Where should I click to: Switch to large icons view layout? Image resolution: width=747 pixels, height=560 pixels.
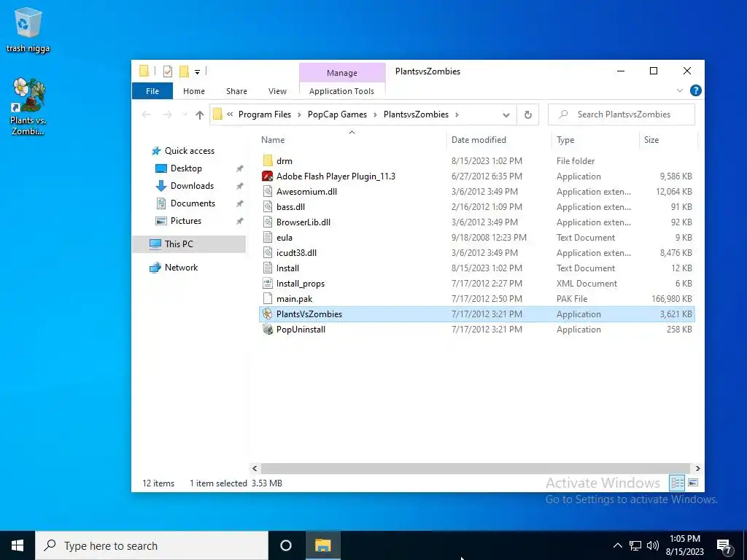click(x=693, y=483)
